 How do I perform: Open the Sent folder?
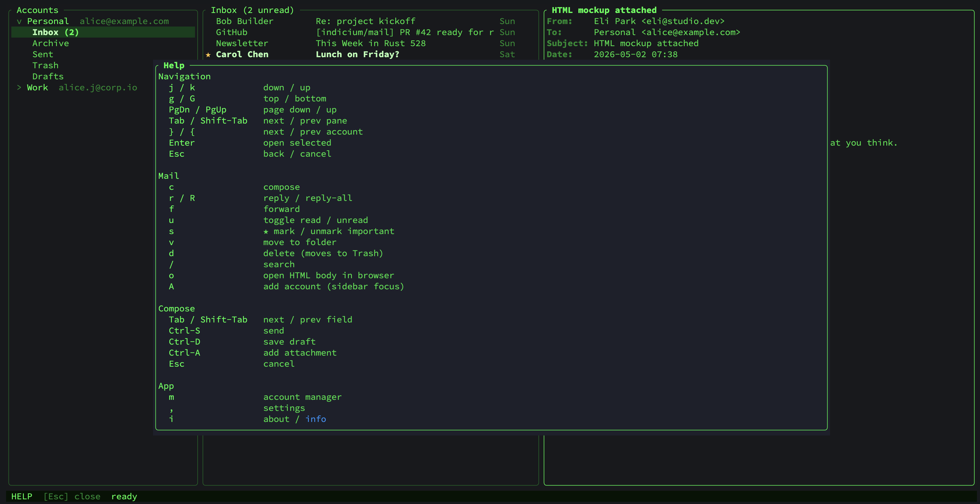click(43, 54)
